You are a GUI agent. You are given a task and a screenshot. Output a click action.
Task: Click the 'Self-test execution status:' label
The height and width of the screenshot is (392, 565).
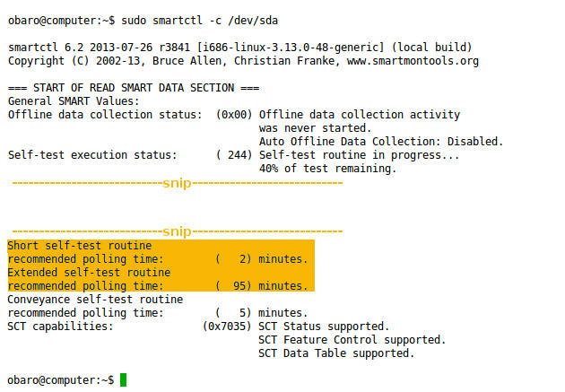95,155
